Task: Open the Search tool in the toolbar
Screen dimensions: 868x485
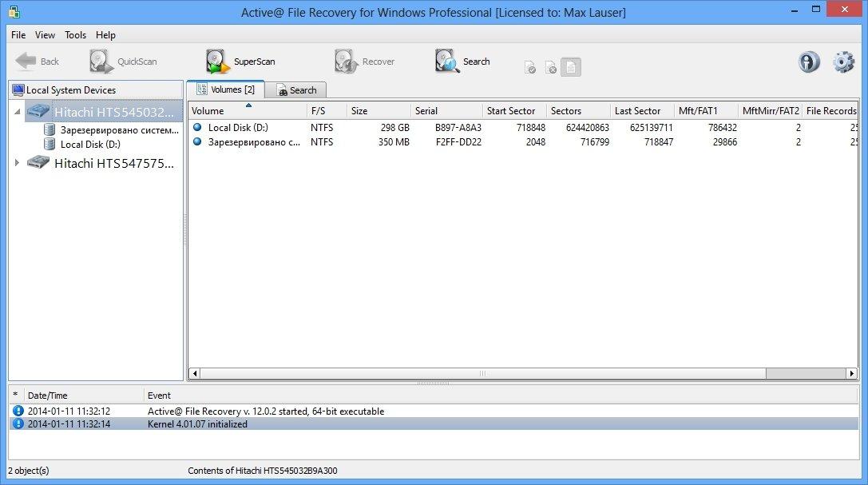Action: [x=462, y=62]
